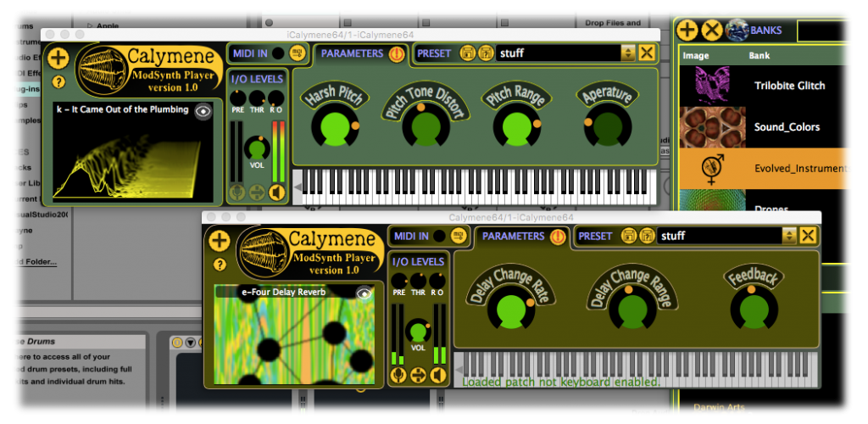Click the plus icon in the BANKS panel

click(687, 30)
